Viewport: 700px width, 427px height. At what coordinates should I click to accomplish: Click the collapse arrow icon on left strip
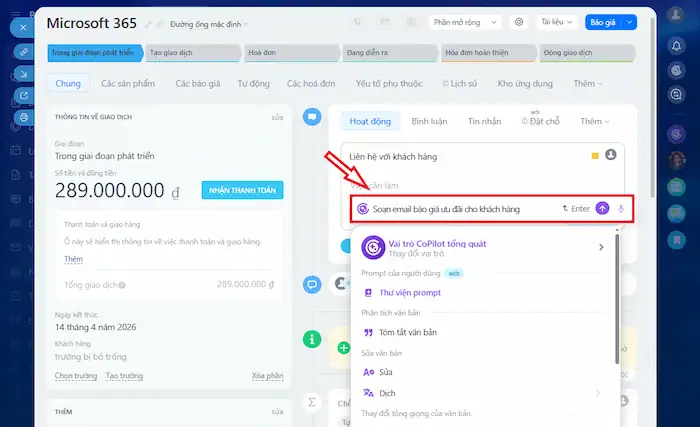point(24,74)
